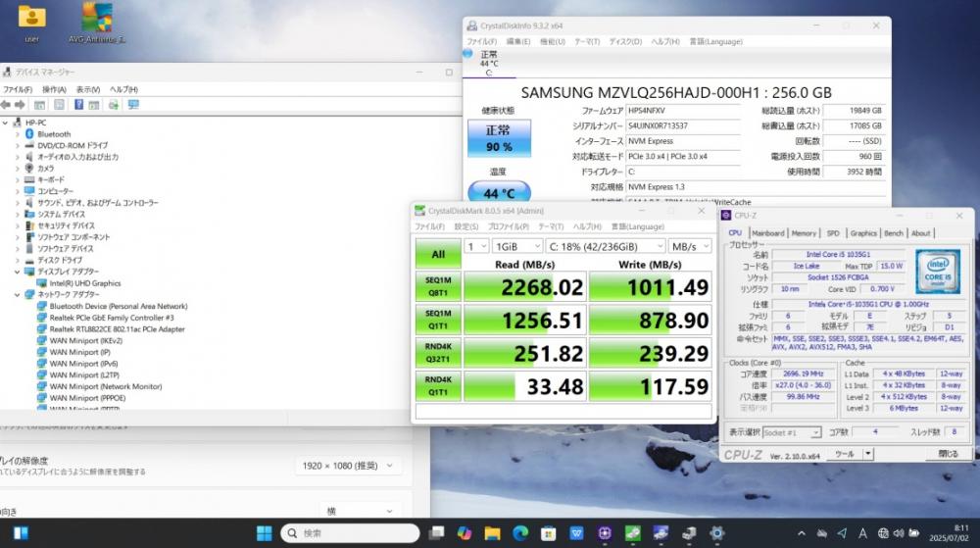Click the ツール button in CPU-Z
The image size is (980, 548).
tap(845, 454)
